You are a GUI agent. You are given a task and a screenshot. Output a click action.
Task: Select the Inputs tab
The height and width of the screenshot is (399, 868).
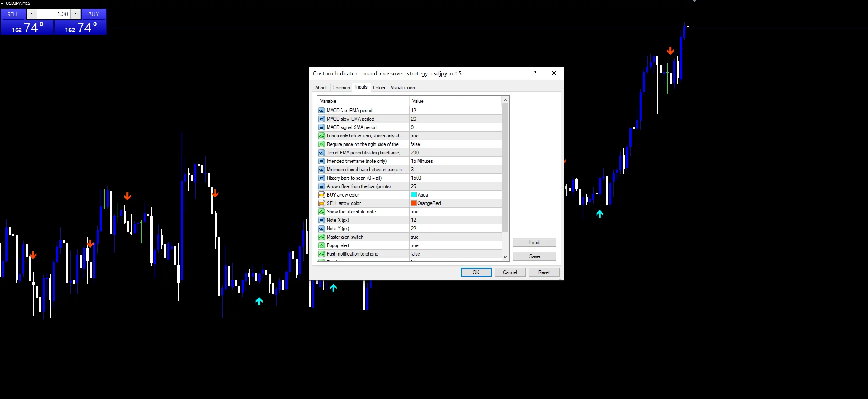(361, 87)
